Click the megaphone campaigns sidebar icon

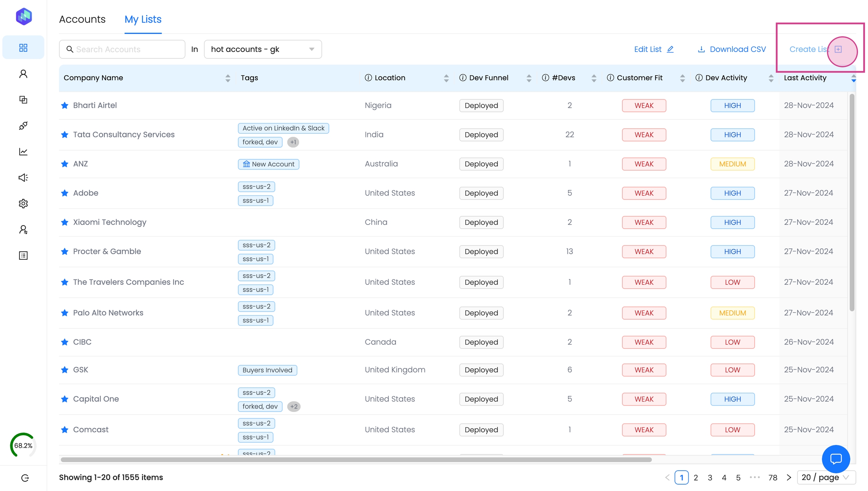[23, 178]
